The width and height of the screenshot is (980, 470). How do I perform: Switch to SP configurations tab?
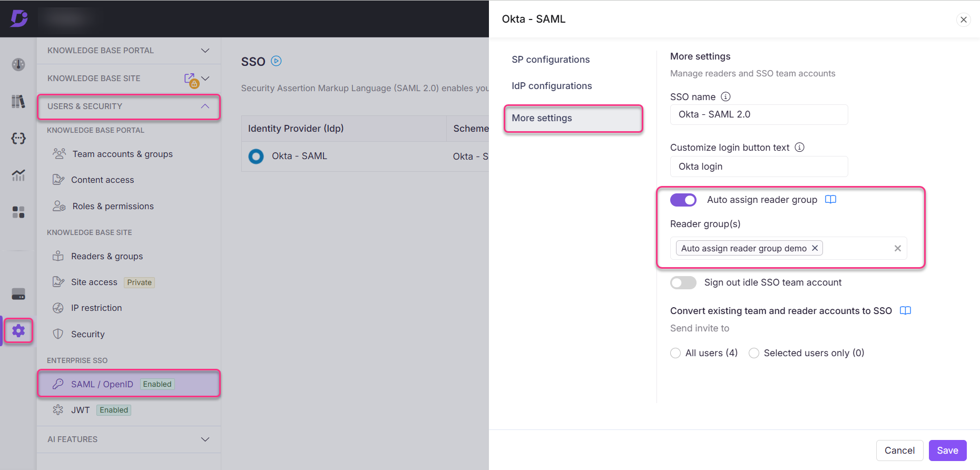(x=551, y=60)
